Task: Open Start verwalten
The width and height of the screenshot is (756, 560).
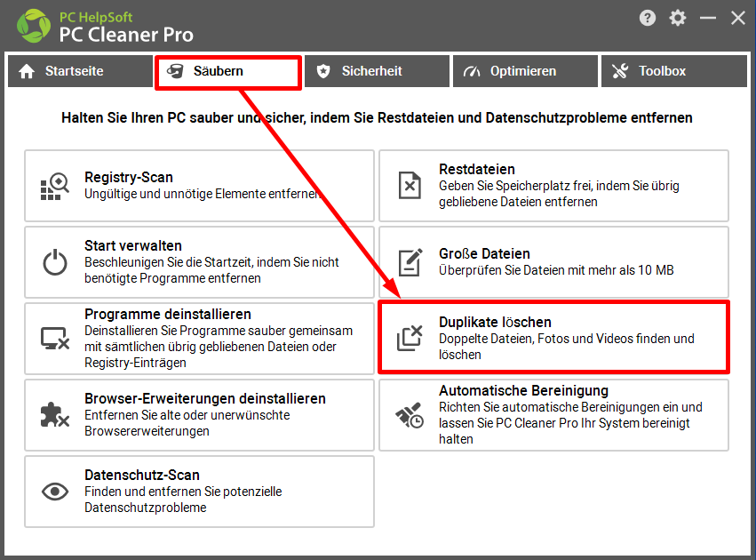Action: click(x=199, y=262)
